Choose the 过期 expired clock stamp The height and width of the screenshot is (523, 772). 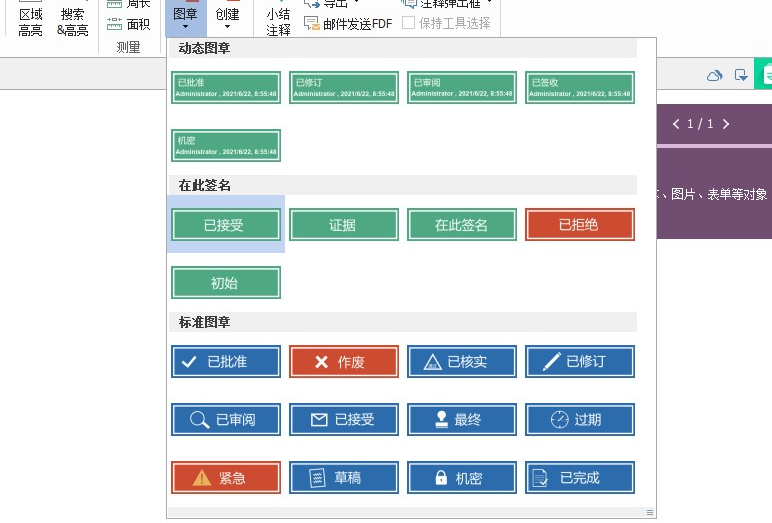point(579,420)
